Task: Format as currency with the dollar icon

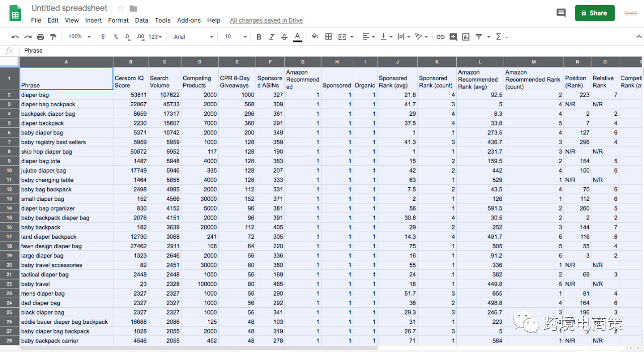Action: point(103,37)
